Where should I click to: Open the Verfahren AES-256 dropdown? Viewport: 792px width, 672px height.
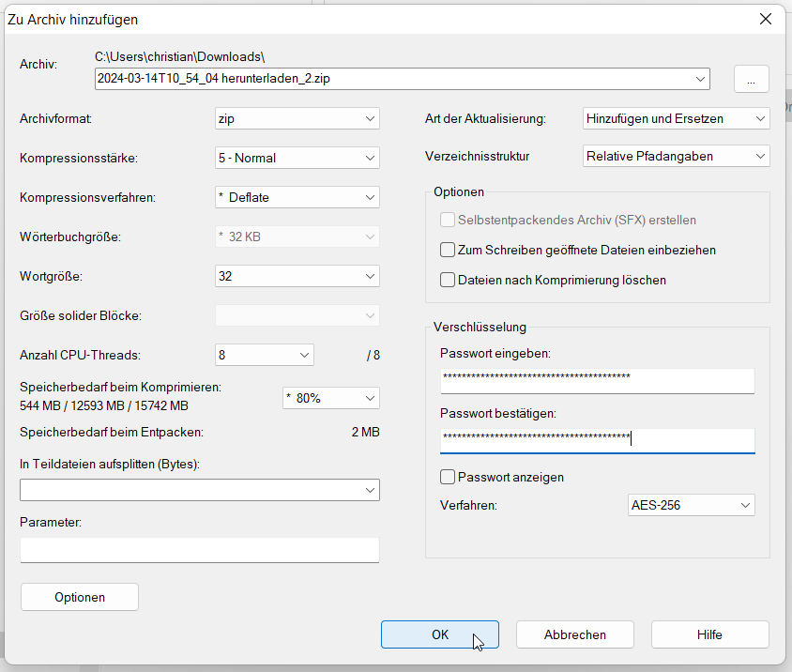pyautogui.click(x=691, y=505)
